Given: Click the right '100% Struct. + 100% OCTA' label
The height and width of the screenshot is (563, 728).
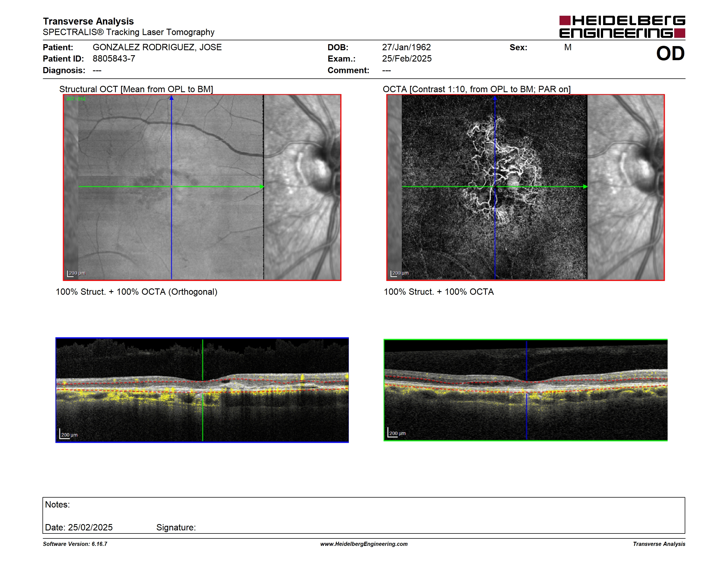Looking at the screenshot, I should point(439,292).
